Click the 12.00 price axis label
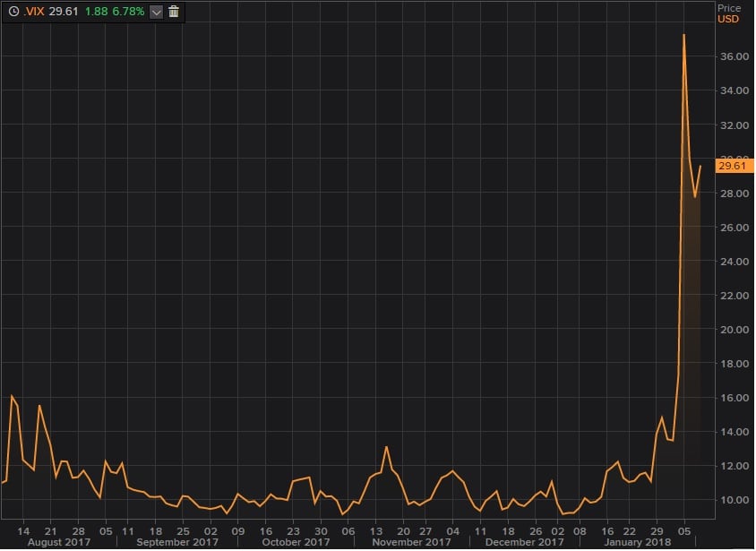 (x=735, y=466)
